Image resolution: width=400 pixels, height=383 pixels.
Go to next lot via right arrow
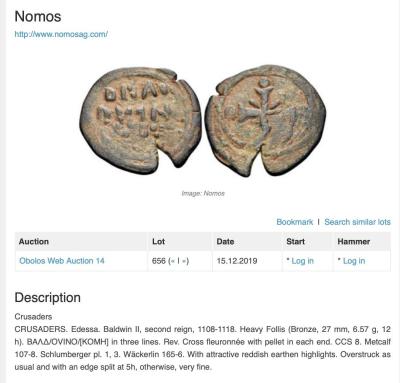(184, 261)
